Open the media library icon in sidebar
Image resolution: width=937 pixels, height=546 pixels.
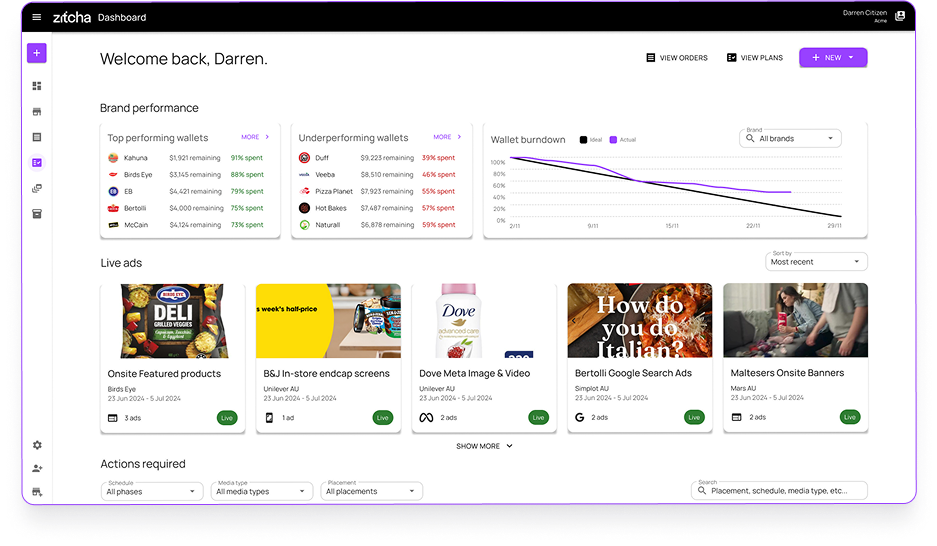pos(36,188)
